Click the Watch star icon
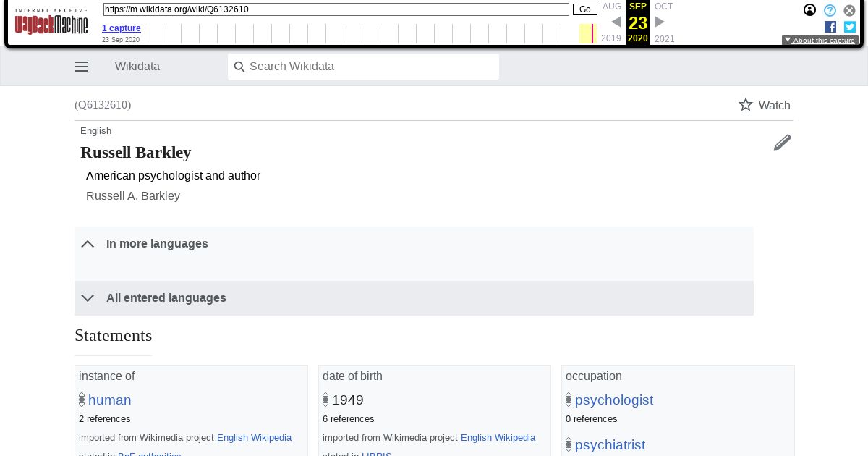The height and width of the screenshot is (456, 868). 746,105
